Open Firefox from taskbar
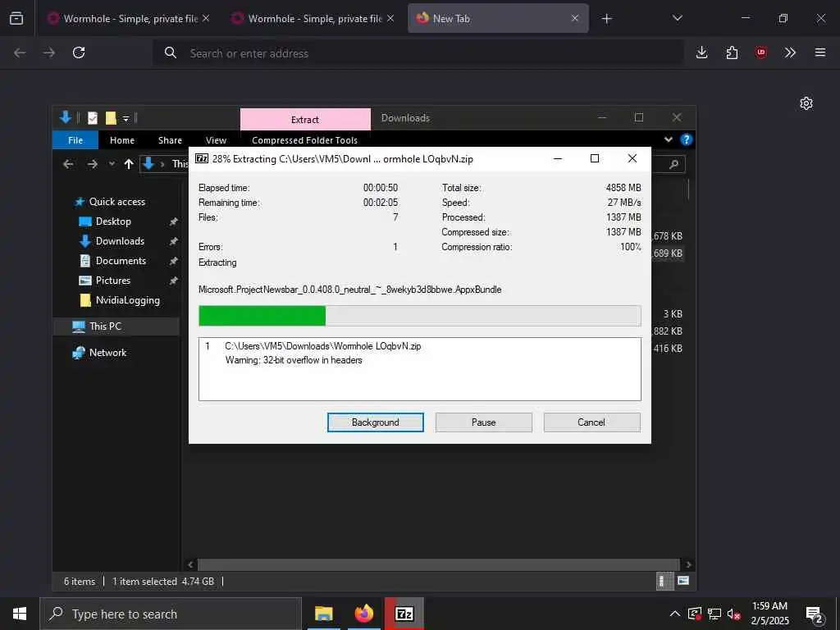Image resolution: width=840 pixels, height=630 pixels. point(363,614)
